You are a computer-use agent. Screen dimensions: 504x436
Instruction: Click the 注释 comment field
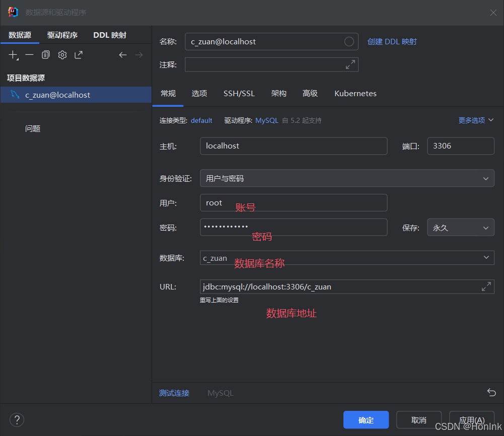point(271,64)
